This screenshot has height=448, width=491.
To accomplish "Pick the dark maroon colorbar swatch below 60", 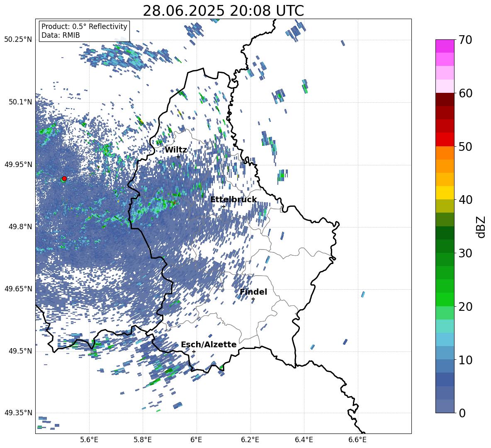I will (x=445, y=99).
